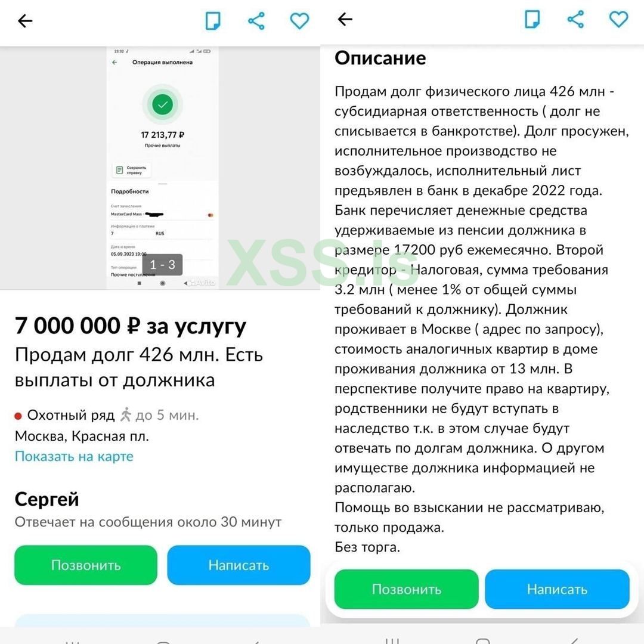Open note icon on description screen
644x644 pixels.
(532, 19)
